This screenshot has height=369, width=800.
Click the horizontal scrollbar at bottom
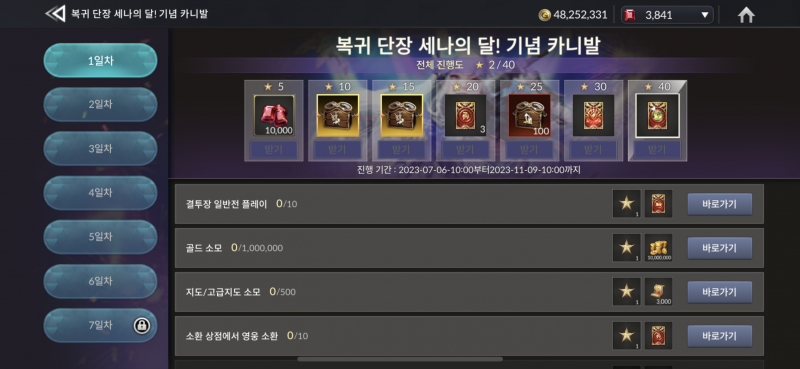400,359
